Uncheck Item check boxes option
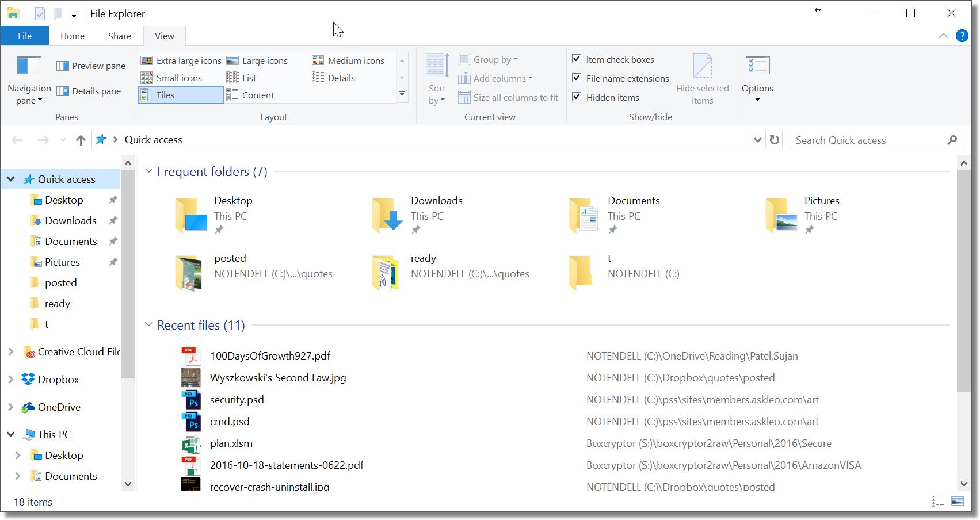This screenshot has height=520, width=980. click(577, 59)
